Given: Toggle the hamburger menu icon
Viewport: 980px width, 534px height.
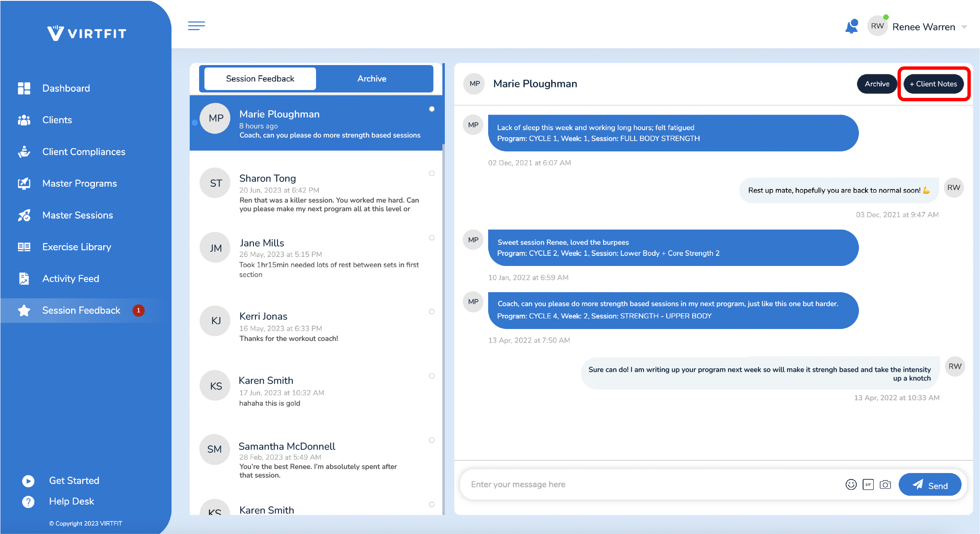Looking at the screenshot, I should pos(196,26).
